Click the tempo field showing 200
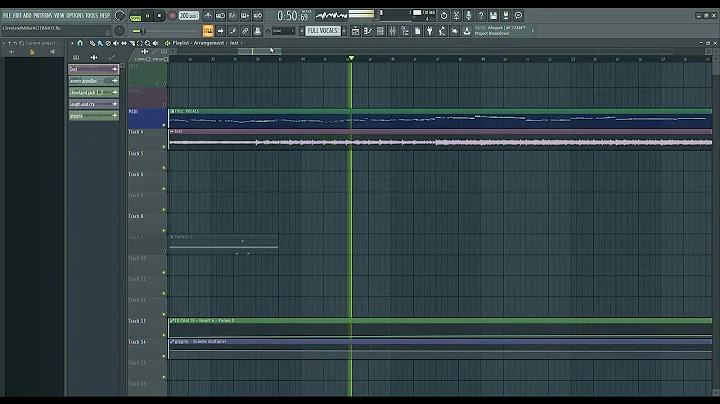Image resolution: width=720 pixels, height=404 pixels. pos(188,16)
